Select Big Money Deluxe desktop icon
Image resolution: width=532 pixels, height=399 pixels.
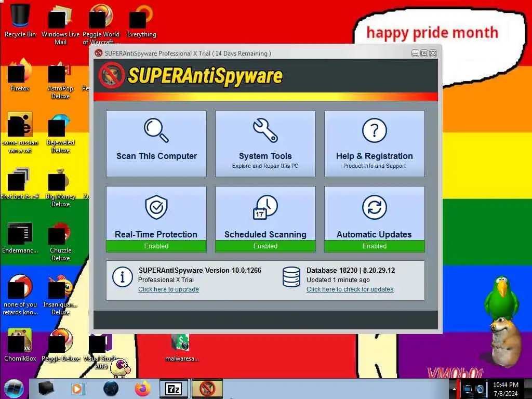60,188
